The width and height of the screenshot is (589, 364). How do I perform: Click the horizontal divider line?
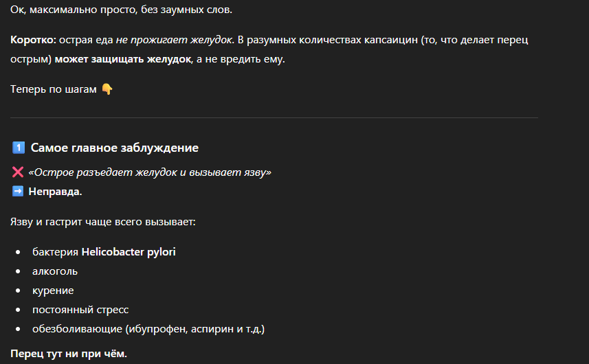[x=274, y=118]
